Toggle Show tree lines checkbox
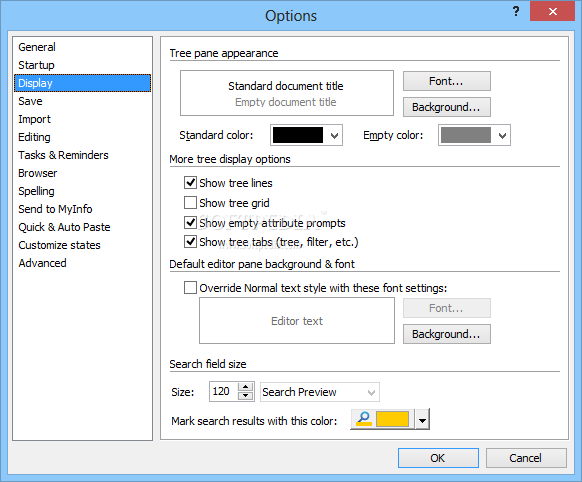The height and width of the screenshot is (482, 582). (x=190, y=183)
